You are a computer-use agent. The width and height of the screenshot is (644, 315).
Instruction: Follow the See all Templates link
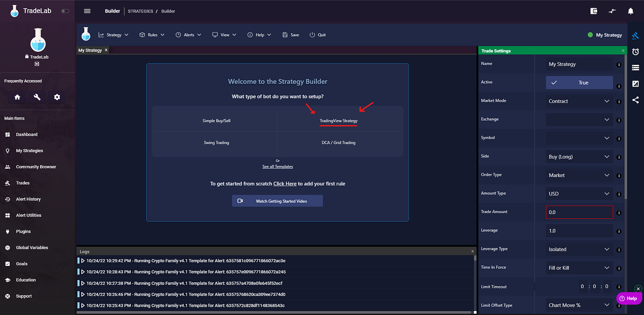(x=277, y=166)
